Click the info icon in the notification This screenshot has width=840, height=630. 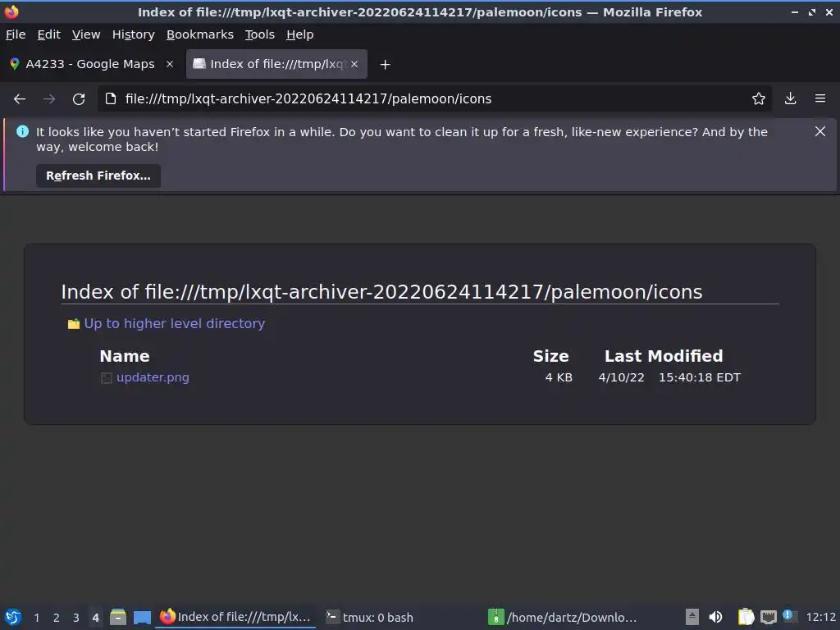click(x=22, y=131)
